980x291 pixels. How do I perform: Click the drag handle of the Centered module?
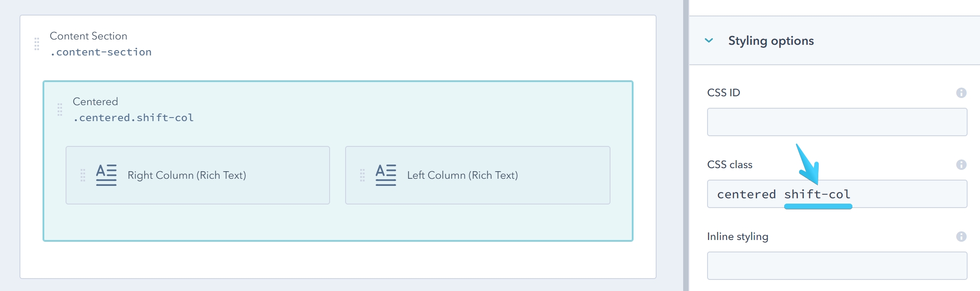(60, 110)
